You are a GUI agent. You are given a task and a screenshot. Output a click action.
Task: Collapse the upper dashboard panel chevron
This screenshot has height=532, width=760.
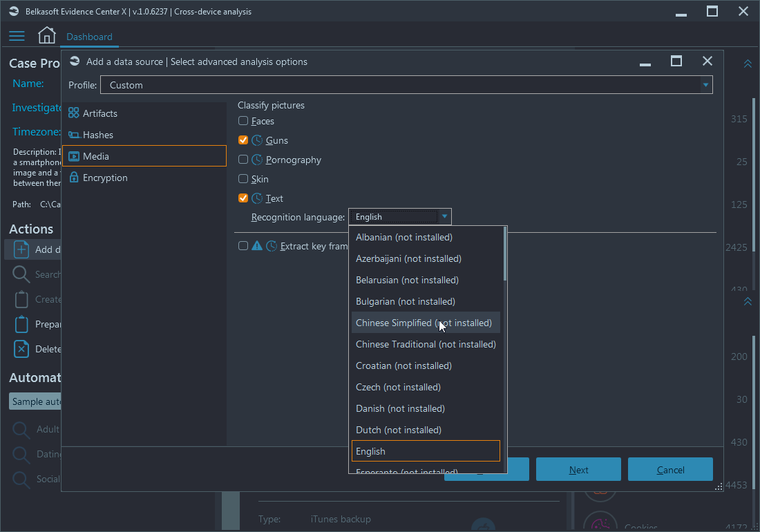[x=748, y=64]
